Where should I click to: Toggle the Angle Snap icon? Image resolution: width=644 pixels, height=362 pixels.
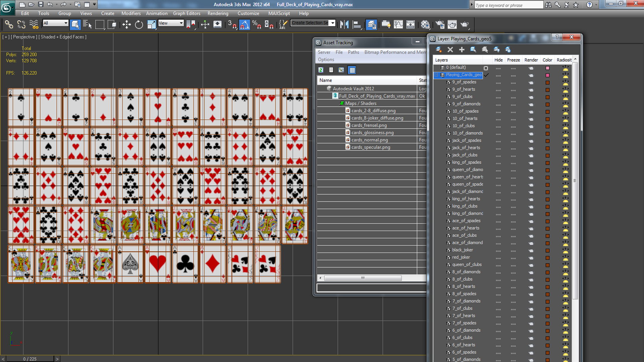(244, 24)
